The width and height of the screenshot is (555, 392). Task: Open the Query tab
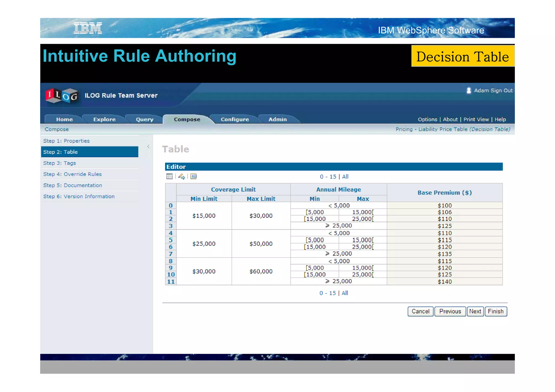click(144, 119)
